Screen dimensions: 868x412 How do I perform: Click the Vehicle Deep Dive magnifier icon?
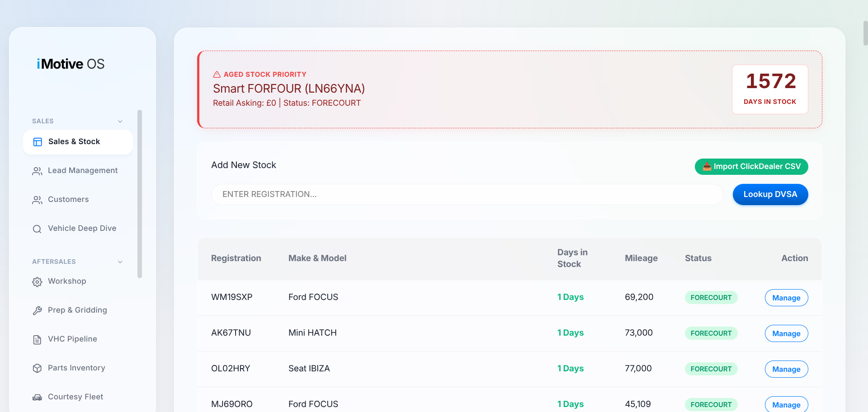pyautogui.click(x=37, y=229)
